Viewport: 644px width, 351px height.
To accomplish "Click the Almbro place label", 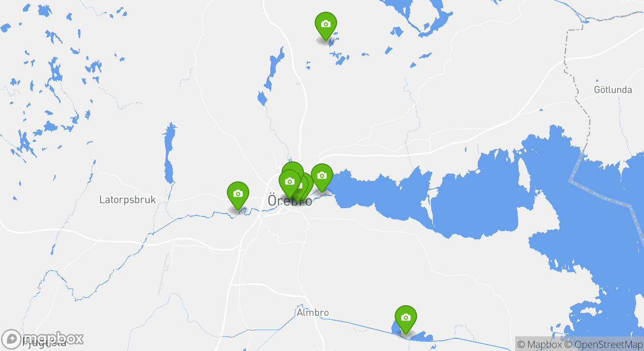I will point(313,312).
